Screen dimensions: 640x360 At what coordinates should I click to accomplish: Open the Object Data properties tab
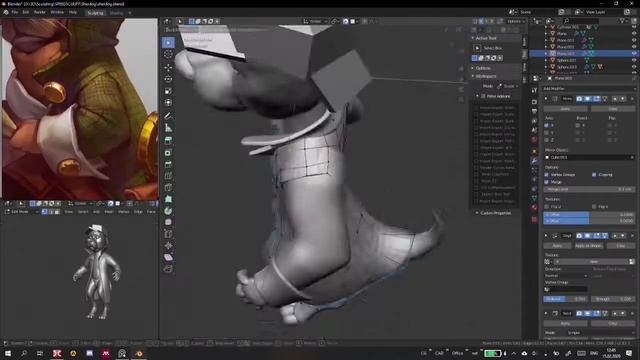pos(534,198)
